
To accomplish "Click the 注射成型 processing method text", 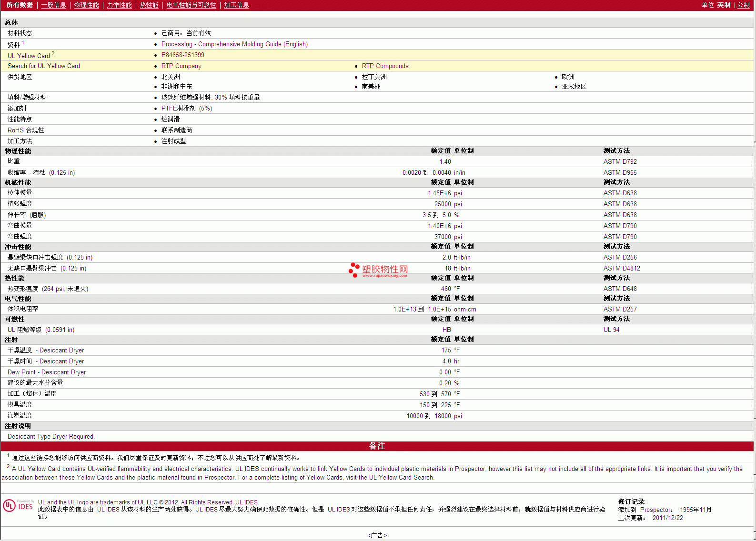I will click(x=173, y=141).
